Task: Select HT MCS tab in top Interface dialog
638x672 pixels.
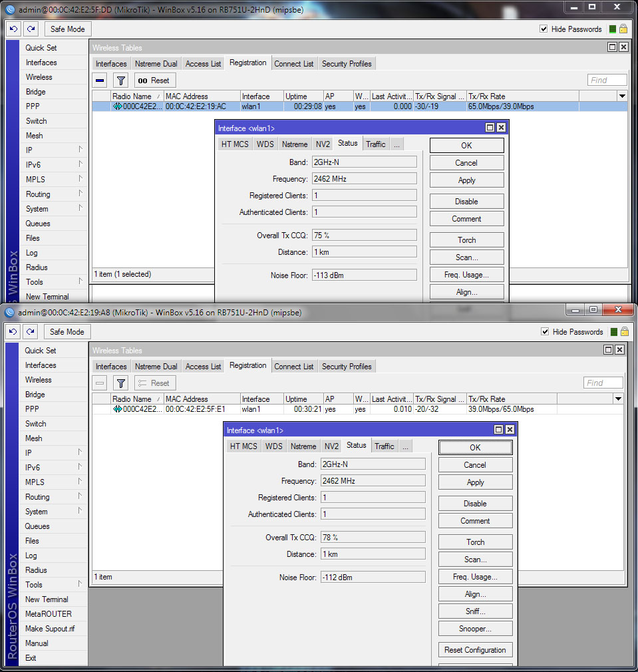Action: (x=235, y=144)
